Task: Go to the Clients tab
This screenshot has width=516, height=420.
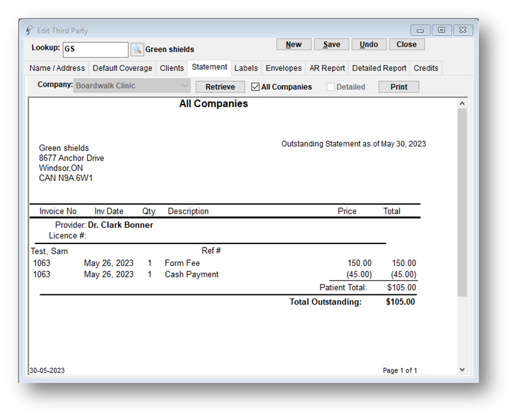Action: (172, 68)
